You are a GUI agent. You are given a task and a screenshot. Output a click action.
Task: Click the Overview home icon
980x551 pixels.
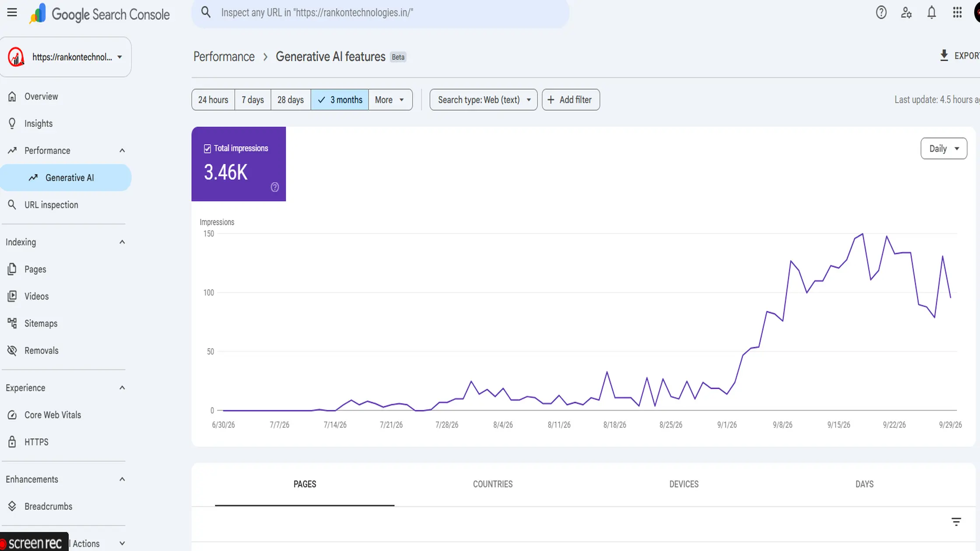tap(12, 96)
